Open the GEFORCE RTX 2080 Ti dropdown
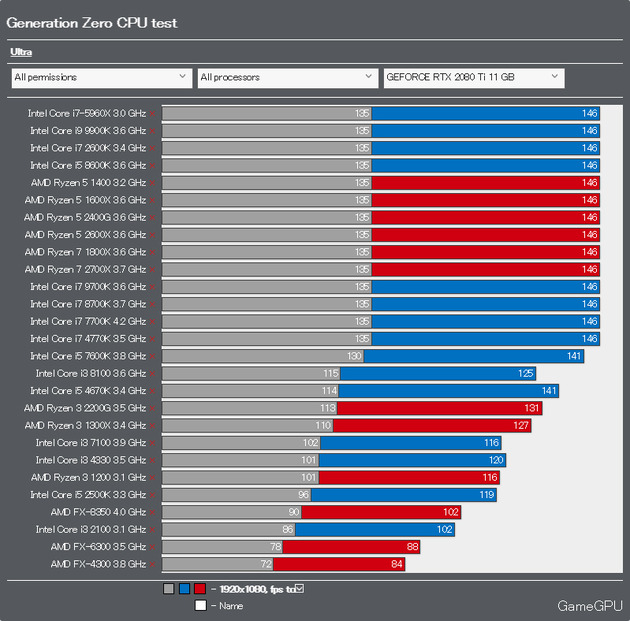The image size is (630, 621). [x=473, y=77]
